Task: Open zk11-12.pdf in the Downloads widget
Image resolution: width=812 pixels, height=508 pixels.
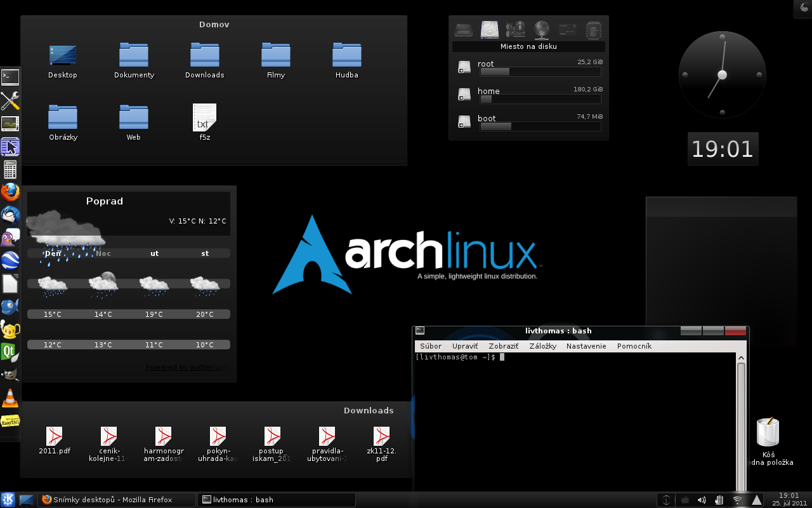Action: (382, 444)
